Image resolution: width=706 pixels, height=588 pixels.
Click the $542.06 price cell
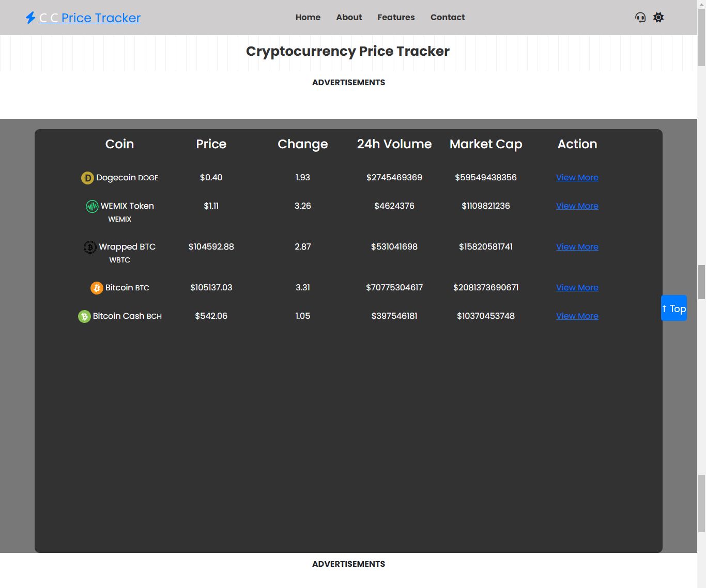coord(211,316)
